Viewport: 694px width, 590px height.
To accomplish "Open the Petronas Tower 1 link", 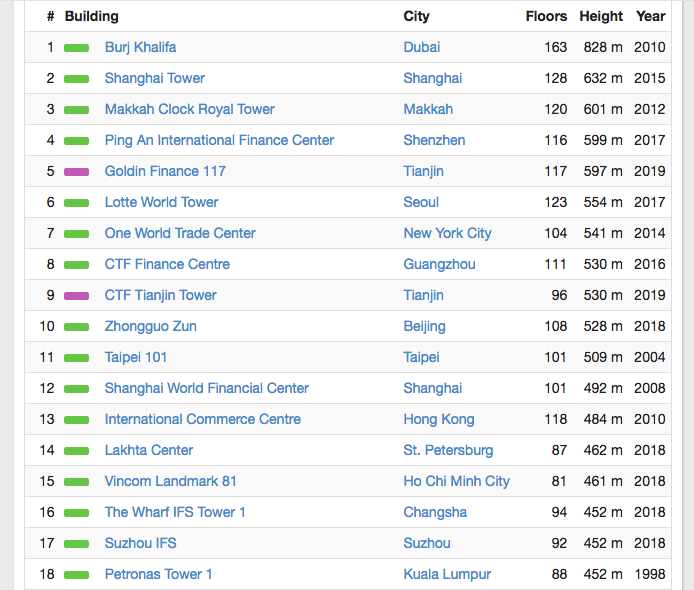I will click(x=158, y=574).
